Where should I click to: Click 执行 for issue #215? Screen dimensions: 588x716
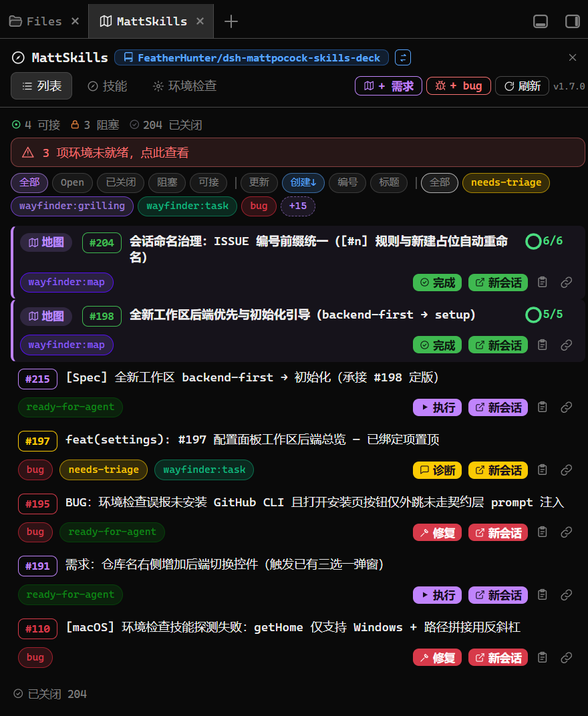point(437,407)
